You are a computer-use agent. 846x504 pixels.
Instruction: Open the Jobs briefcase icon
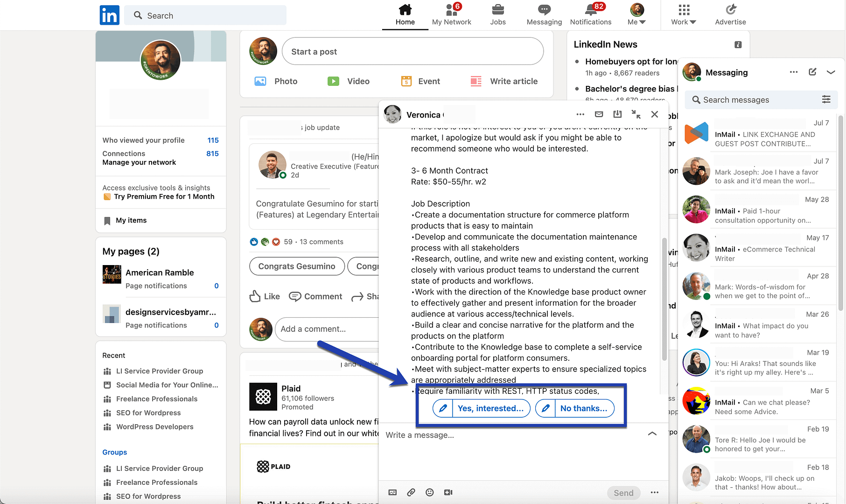498,15
